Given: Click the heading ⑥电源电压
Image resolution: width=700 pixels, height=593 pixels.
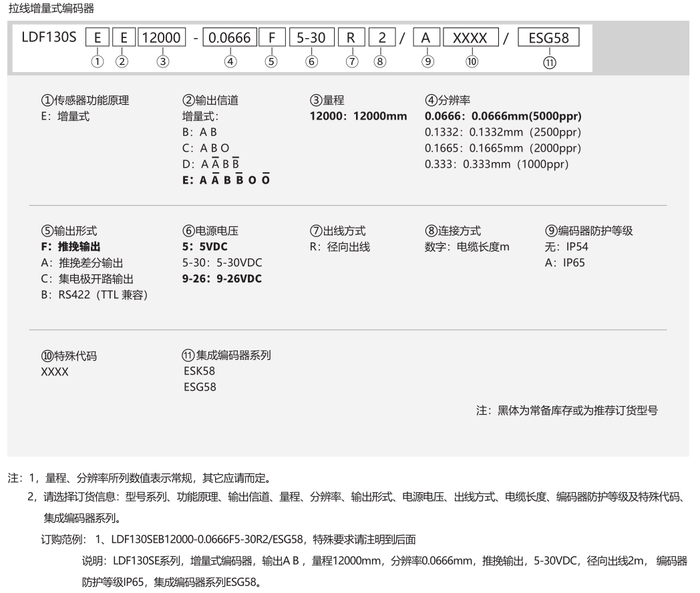Looking at the screenshot, I should (x=210, y=230).
